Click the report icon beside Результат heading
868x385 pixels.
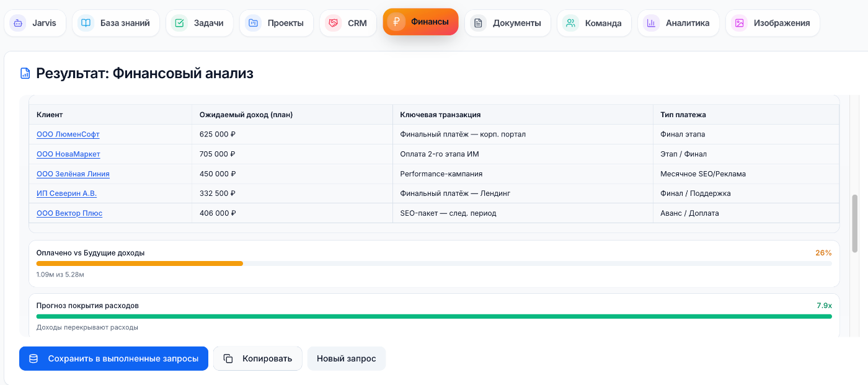click(x=25, y=74)
